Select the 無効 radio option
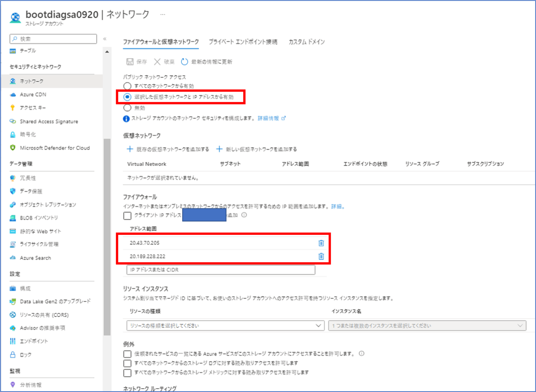This screenshot has height=392, width=536. coord(127,108)
